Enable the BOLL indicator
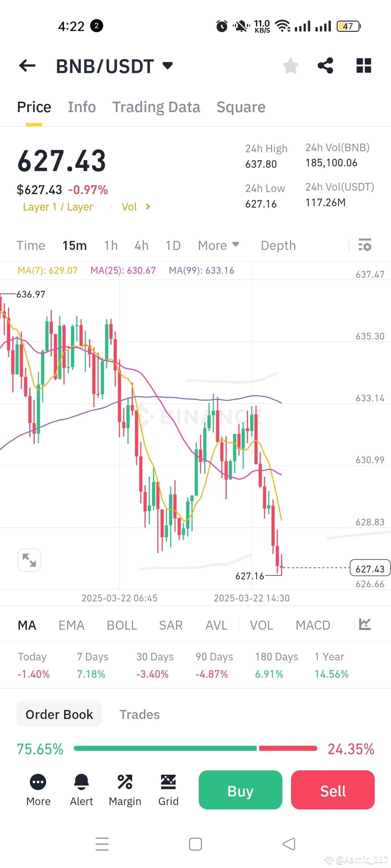Viewport: 391px width, 868px height. (x=122, y=625)
